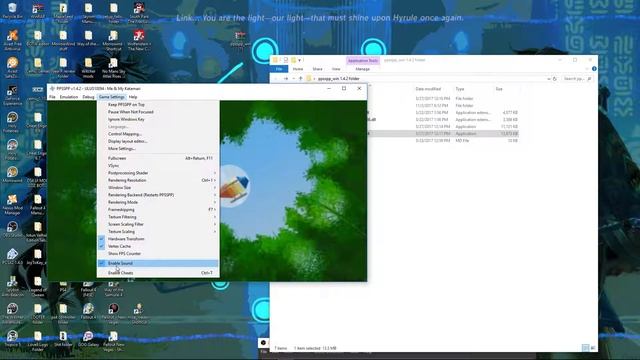Open Display layout editor
This screenshot has height=360, width=640.
click(x=158, y=141)
